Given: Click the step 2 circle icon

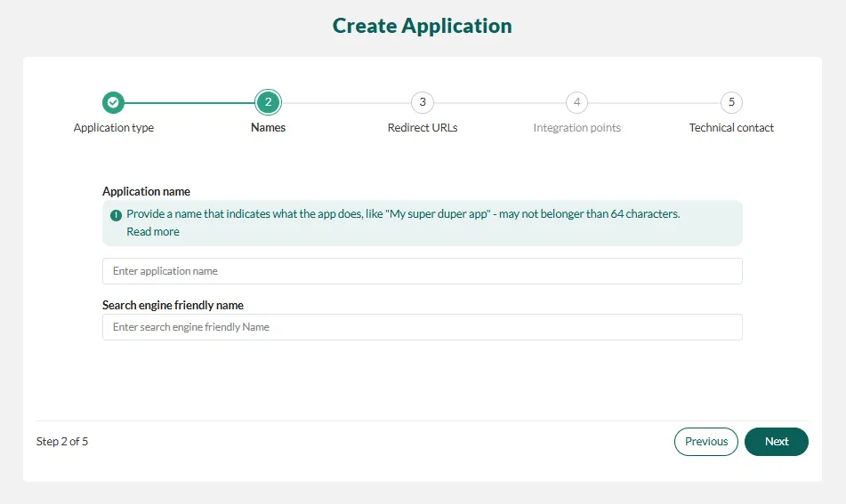Looking at the screenshot, I should pyautogui.click(x=268, y=102).
